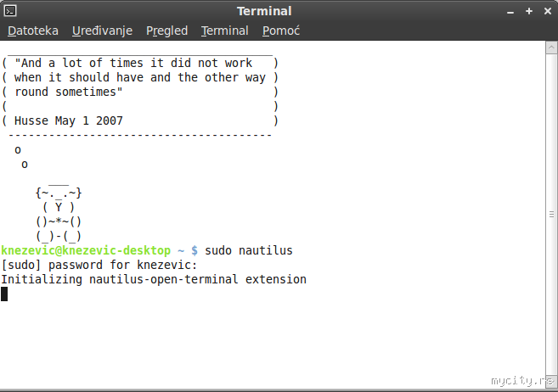Open the Pomoć help menu

pos(281,31)
